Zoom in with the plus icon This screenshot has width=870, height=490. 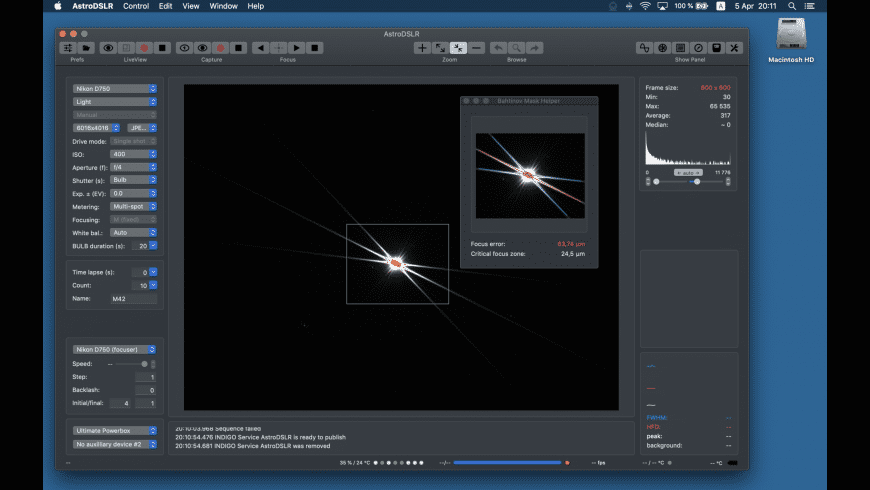[x=422, y=48]
